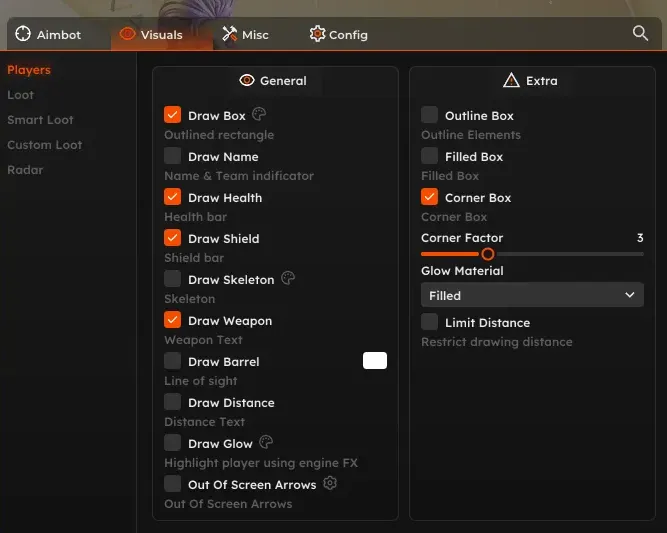667x533 pixels.
Task: Open the white Draw Barrel color swatch
Action: [375, 360]
